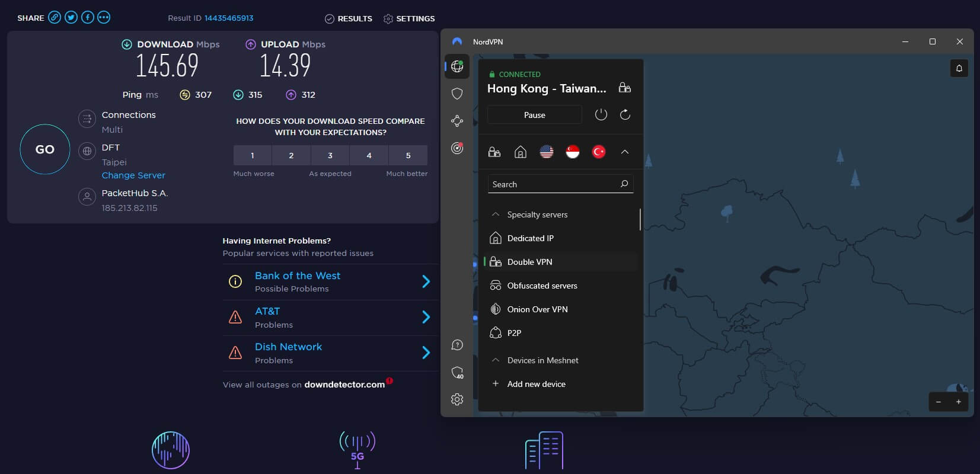Open NordVPN help chat icon
This screenshot has width=980, height=474.
457,345
